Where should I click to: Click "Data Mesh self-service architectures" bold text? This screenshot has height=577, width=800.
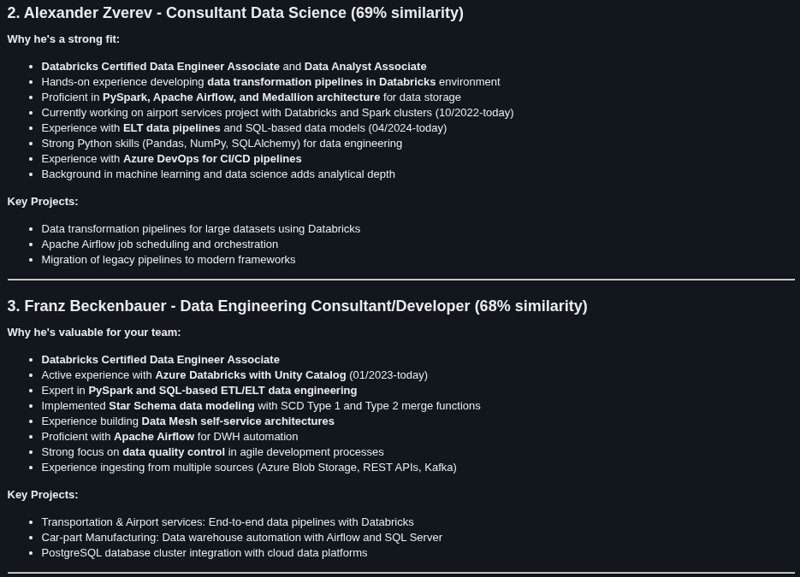[x=238, y=421]
